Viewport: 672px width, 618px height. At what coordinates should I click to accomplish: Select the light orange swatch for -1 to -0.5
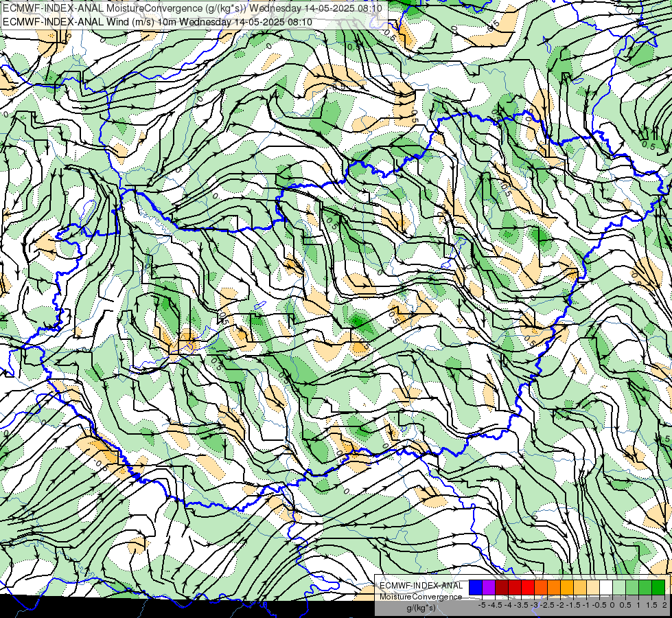pos(580,588)
